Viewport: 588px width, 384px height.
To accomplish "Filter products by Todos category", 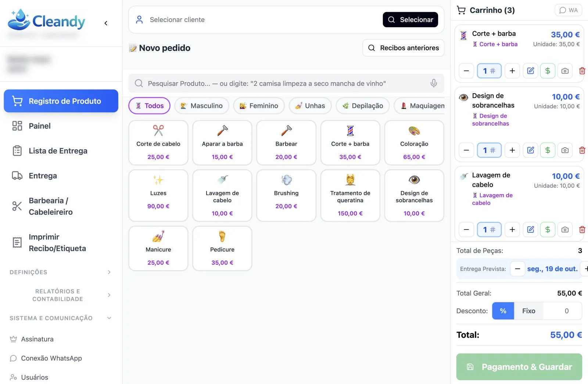I will pos(149,106).
